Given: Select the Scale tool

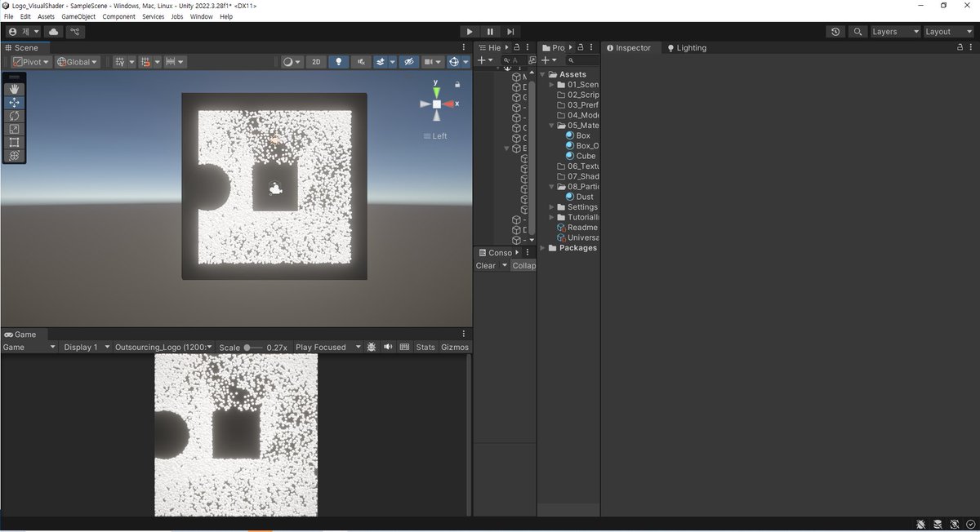Looking at the screenshot, I should (x=15, y=129).
